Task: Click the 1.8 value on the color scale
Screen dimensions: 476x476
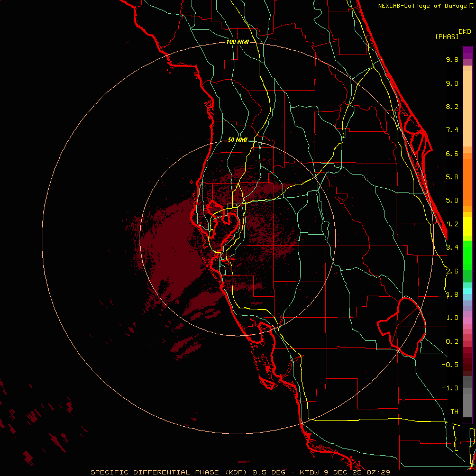Action: tap(452, 295)
